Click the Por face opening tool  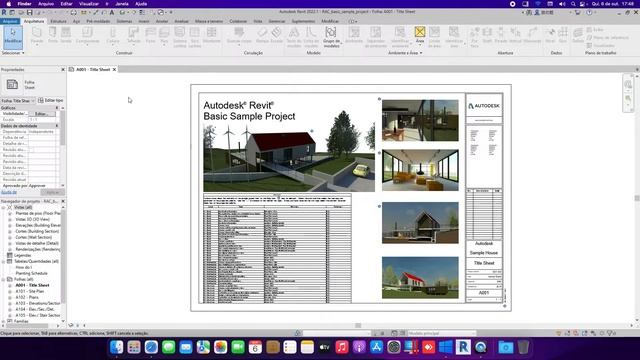point(474,37)
